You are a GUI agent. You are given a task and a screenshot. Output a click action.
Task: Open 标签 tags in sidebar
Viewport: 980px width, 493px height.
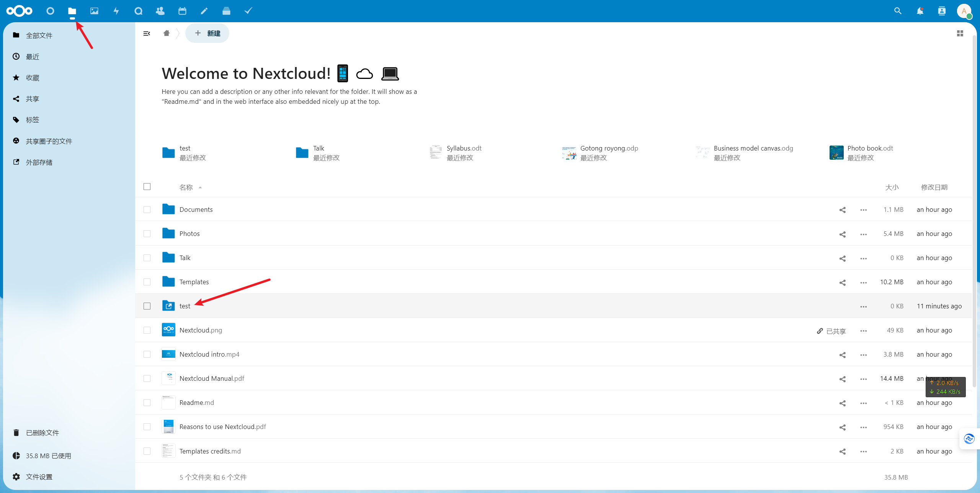point(33,120)
